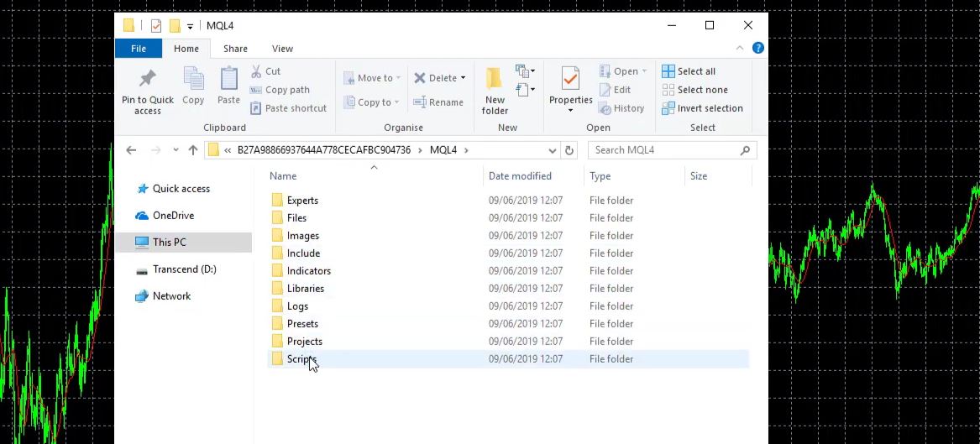Open Properties via the checkmark icon

[570, 80]
